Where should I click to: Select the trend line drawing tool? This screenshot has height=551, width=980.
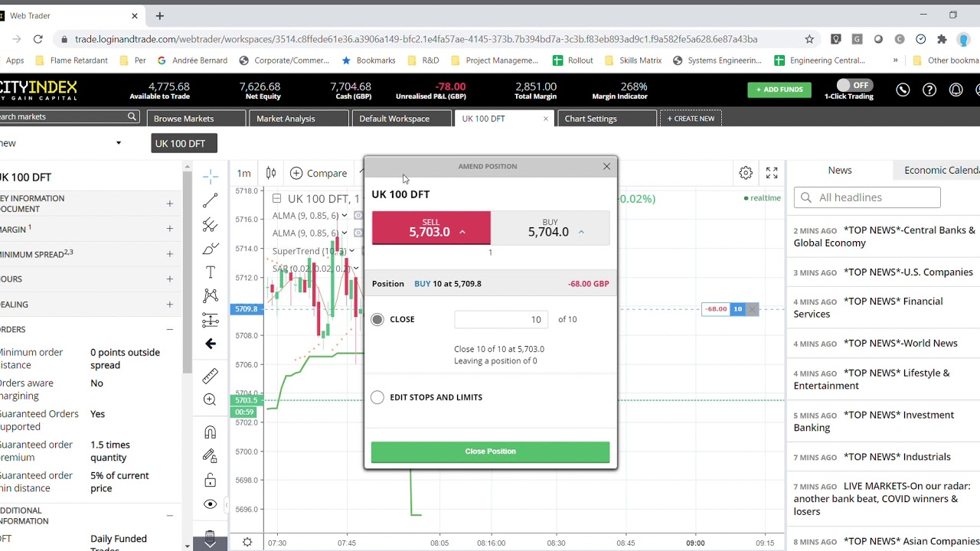pos(211,201)
